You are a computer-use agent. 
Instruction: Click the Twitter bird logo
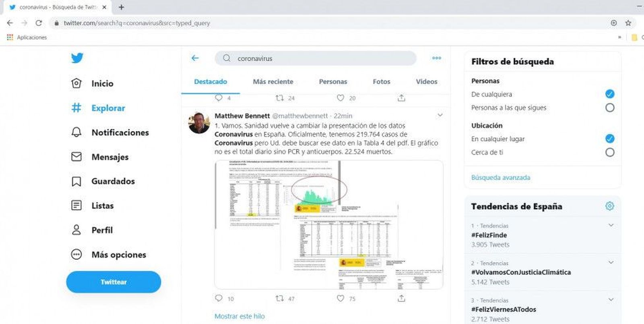(x=77, y=58)
